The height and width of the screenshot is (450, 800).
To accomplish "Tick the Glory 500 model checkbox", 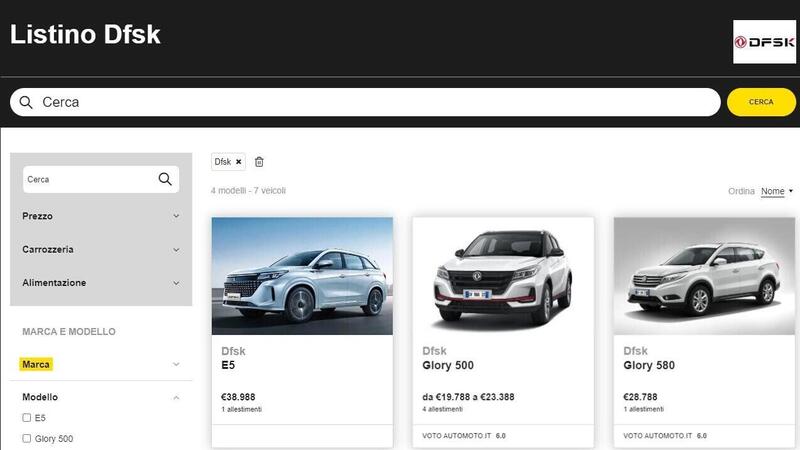I will click(27, 438).
